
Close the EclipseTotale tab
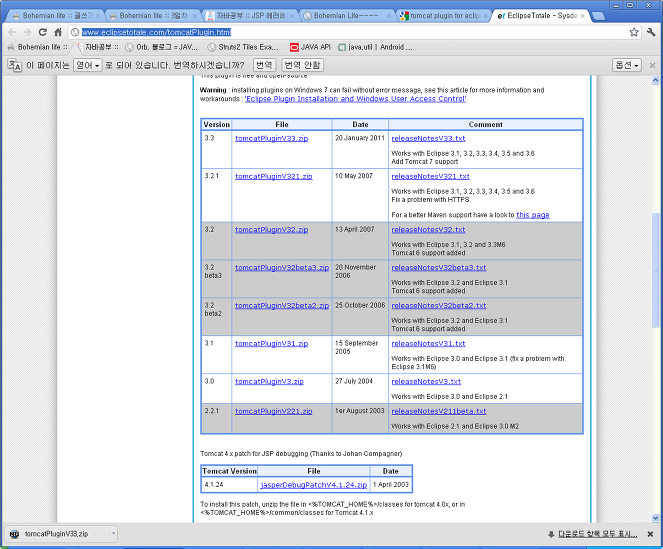[583, 16]
